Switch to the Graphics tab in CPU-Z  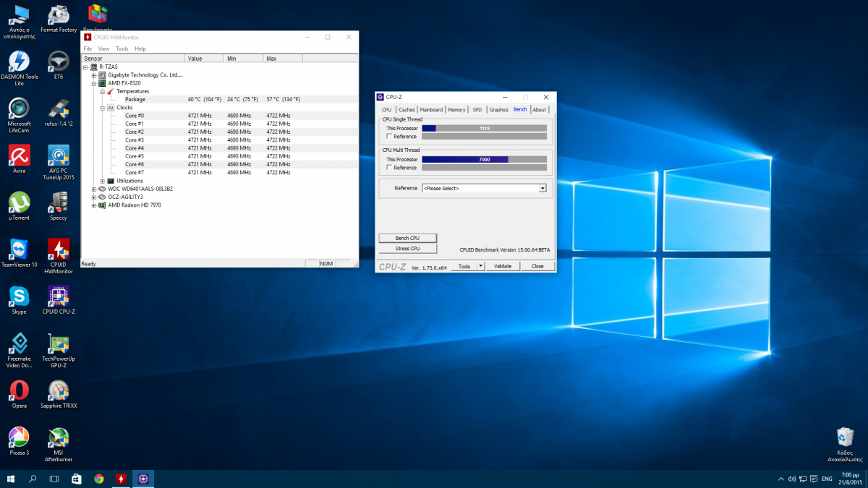(499, 110)
